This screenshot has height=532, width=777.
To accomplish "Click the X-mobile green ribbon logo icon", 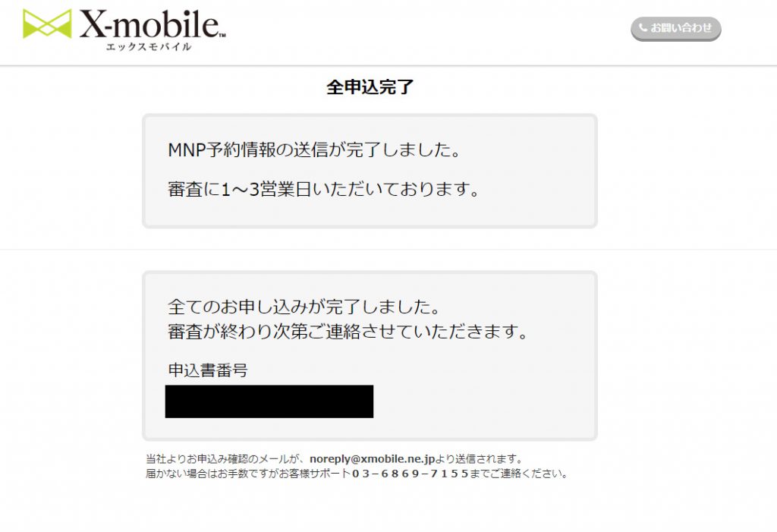I will tap(47, 24).
